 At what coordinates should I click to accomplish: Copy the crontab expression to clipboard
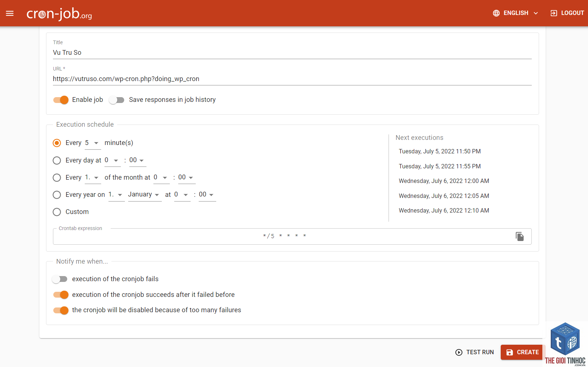[x=520, y=236]
